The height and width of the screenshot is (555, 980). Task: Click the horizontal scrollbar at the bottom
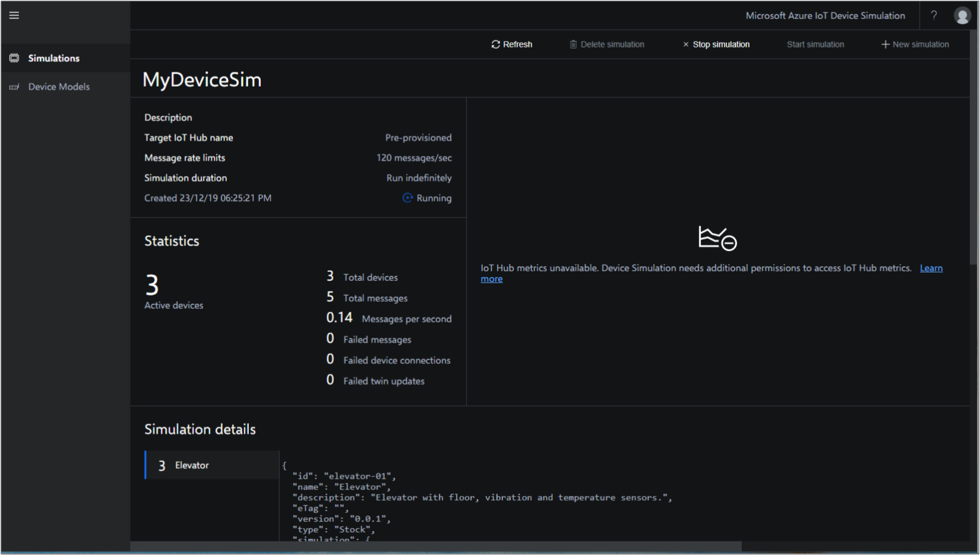[434, 546]
